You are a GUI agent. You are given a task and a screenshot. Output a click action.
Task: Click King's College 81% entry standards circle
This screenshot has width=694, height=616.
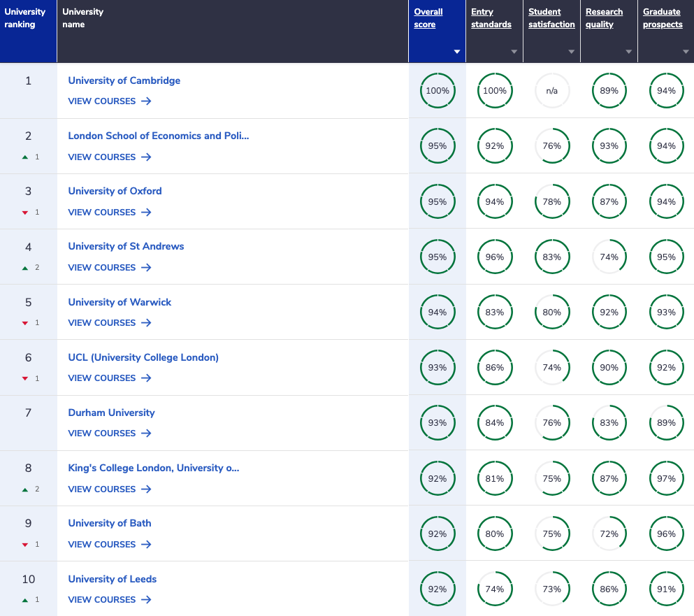[x=494, y=479]
